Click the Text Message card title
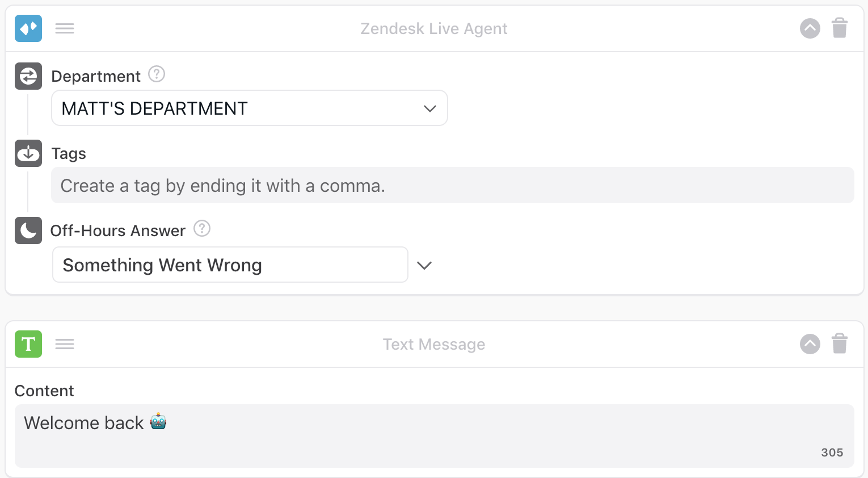This screenshot has width=868, height=478. click(434, 344)
